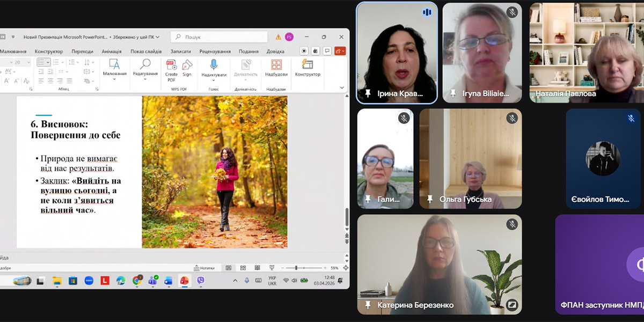This screenshot has height=322, width=644.
Task: Click zoom in plus button
Action: [x=325, y=268]
